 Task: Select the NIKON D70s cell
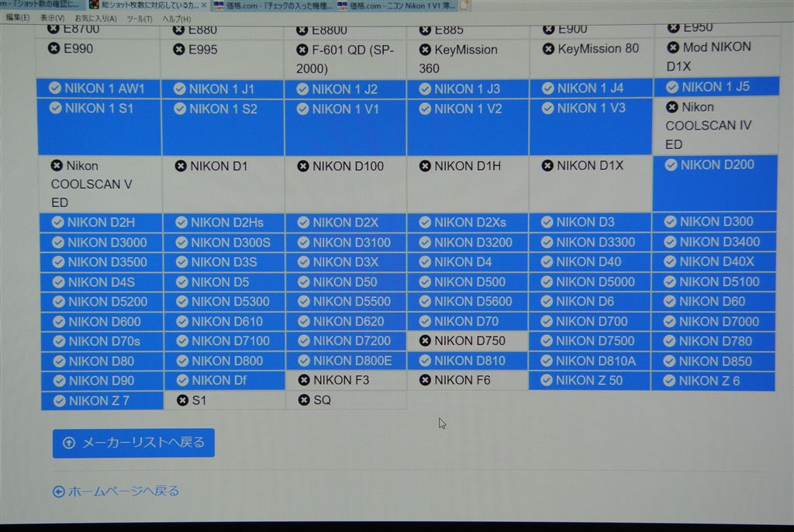click(x=102, y=341)
